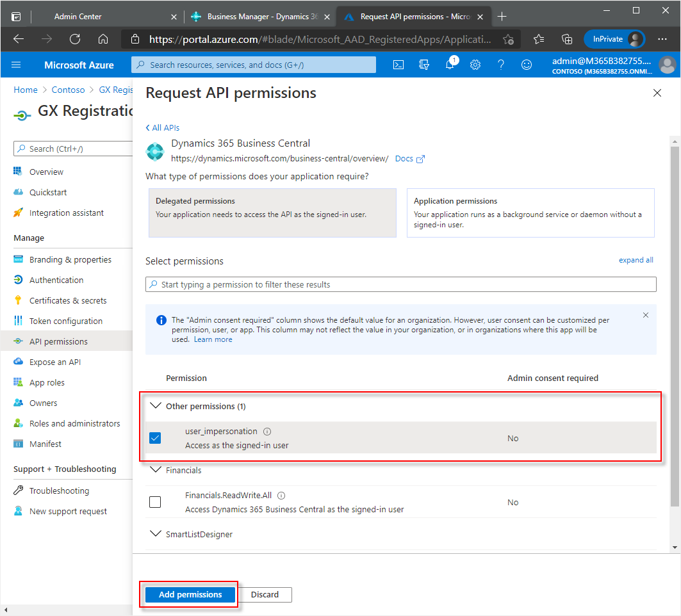This screenshot has height=616, width=681.
Task: Open the Azure portal hamburger menu
Action: pos(16,65)
